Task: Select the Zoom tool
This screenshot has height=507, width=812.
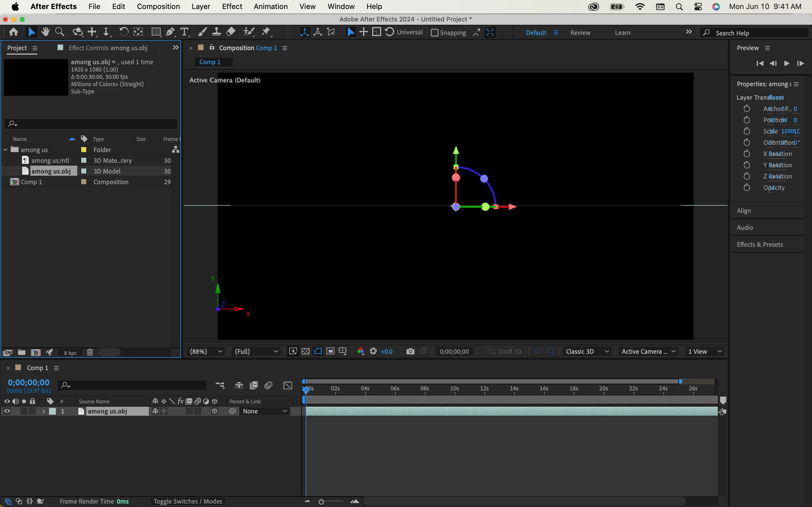Action: (60, 32)
